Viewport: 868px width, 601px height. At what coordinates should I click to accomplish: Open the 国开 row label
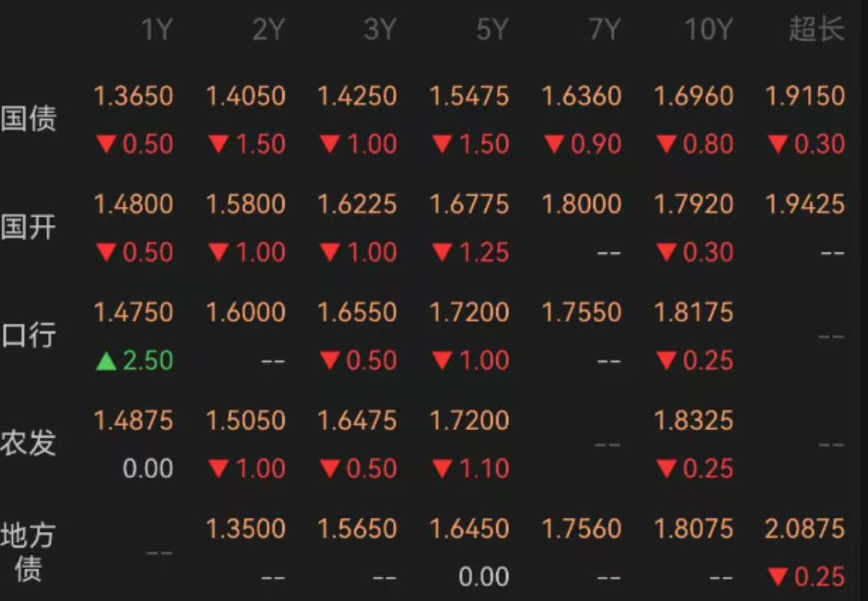[28, 227]
